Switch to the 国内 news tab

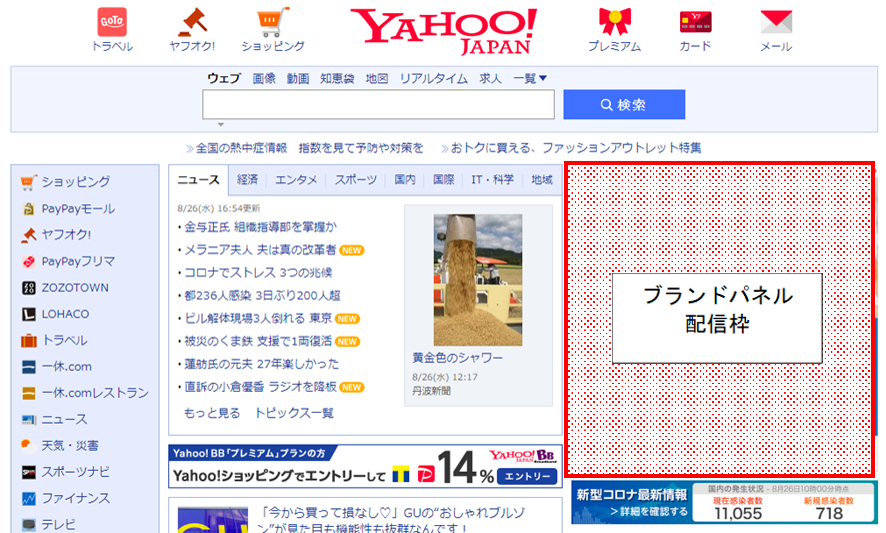point(405,180)
